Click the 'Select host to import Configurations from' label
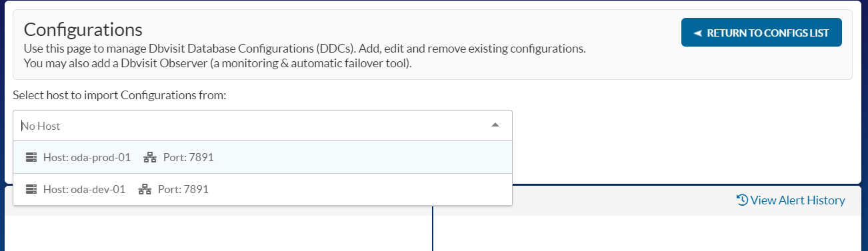868x251 pixels. (x=120, y=95)
